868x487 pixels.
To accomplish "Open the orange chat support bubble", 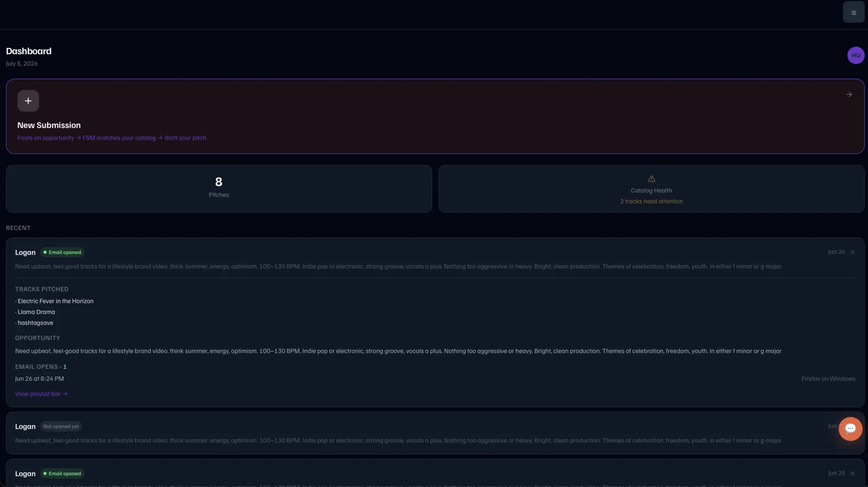I will click(850, 428).
